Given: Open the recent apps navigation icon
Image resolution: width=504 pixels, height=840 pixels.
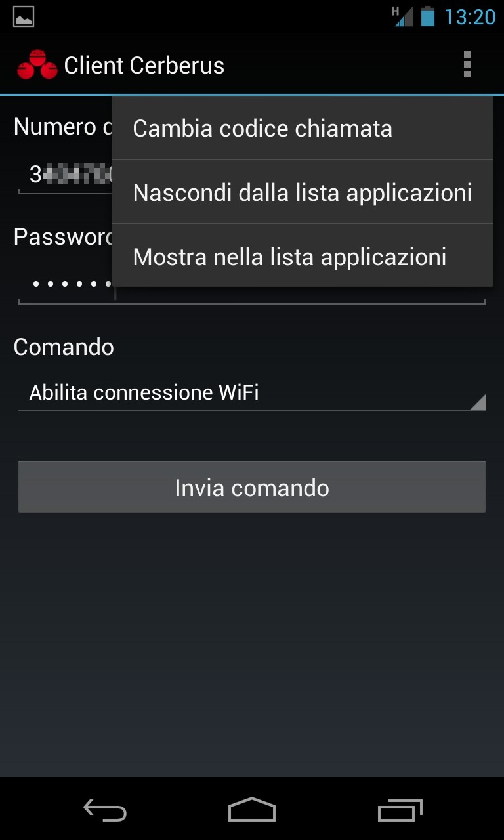Looking at the screenshot, I should [x=400, y=810].
